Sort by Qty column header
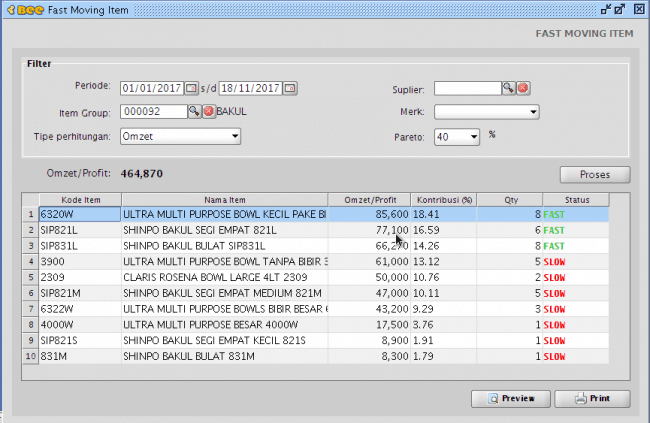The image size is (650, 423). click(x=510, y=200)
